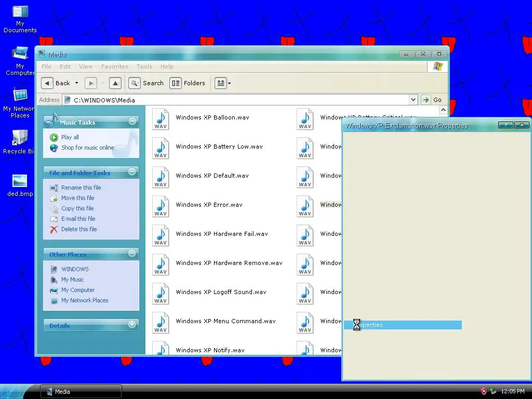Go to WINDOWS folder in Other Places

coord(75,270)
